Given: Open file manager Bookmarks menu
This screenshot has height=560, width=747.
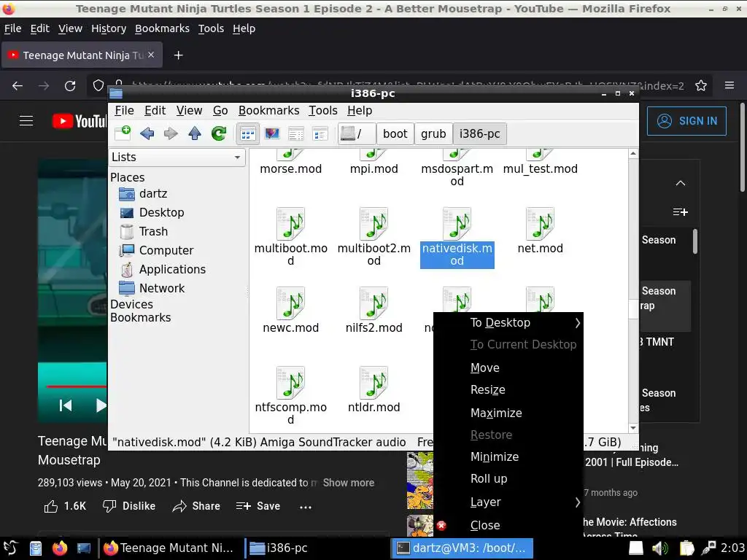Looking at the screenshot, I should click(268, 111).
